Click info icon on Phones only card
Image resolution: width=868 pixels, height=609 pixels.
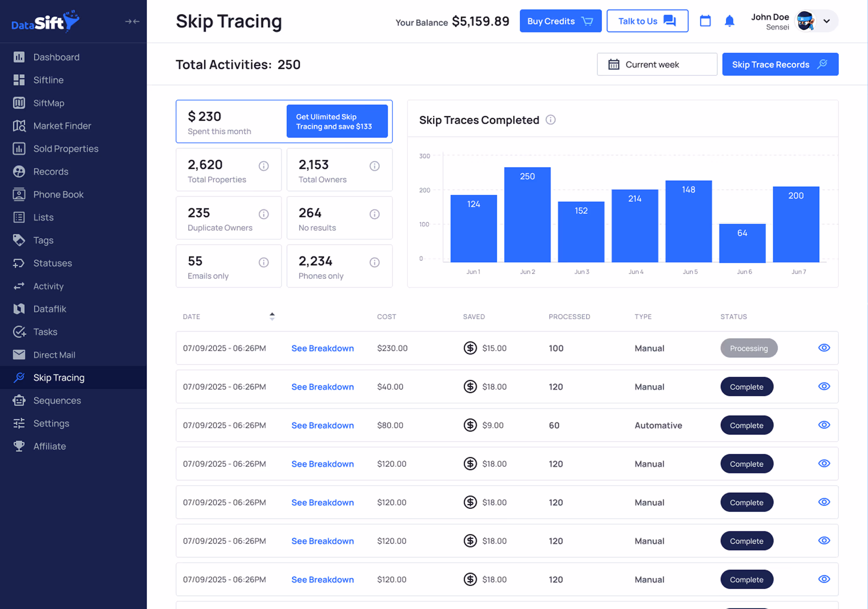[374, 262]
